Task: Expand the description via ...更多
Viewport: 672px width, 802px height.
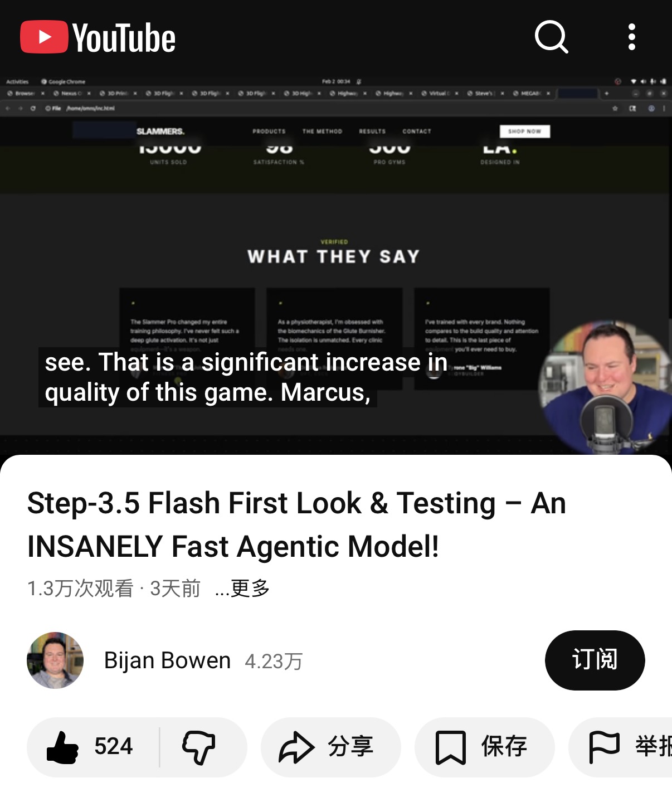Action: pos(242,588)
